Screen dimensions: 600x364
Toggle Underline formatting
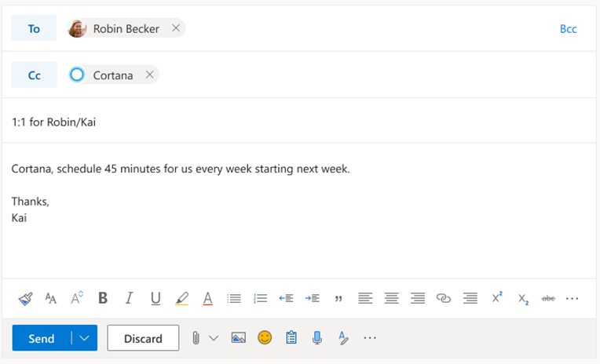[x=155, y=298]
